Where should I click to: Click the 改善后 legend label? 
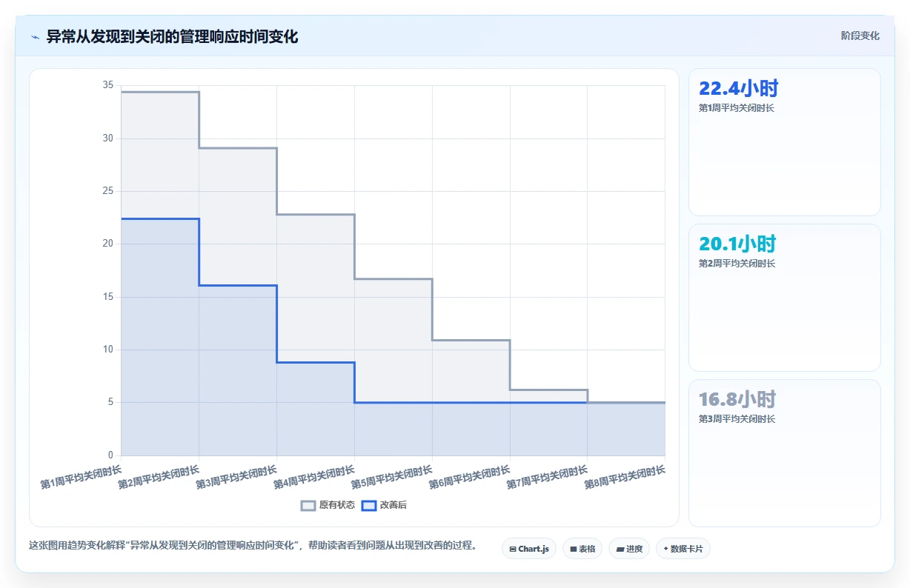(x=393, y=506)
